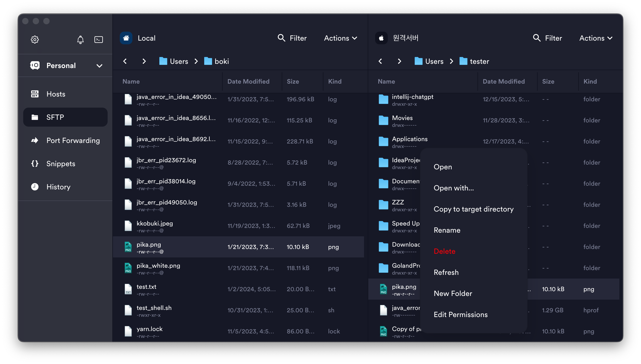Image resolution: width=641 pixels, height=364 pixels.
Task: Choose Copy to target directory
Action: point(473,209)
